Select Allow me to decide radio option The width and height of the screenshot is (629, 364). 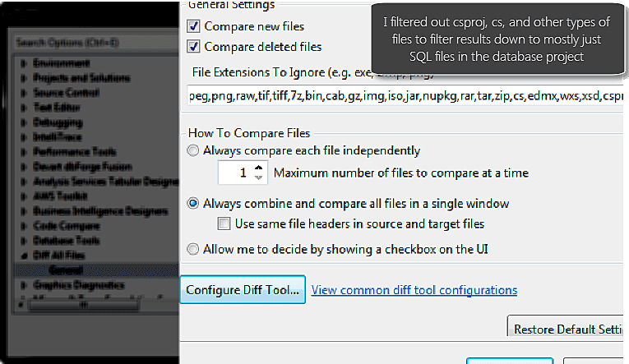point(193,248)
